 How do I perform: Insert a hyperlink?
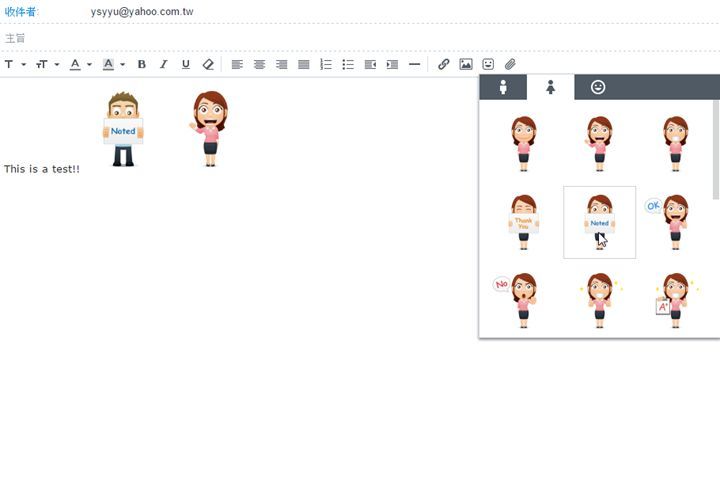pos(443,64)
